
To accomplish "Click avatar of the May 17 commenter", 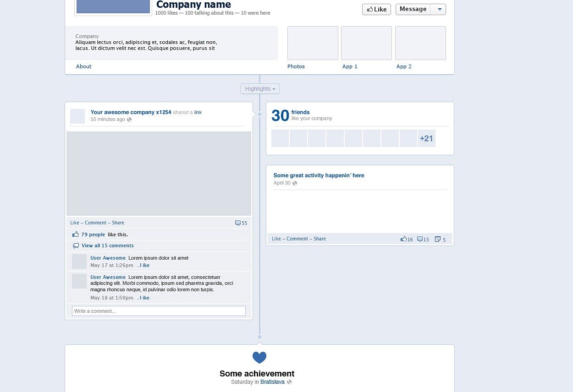I will [79, 261].
